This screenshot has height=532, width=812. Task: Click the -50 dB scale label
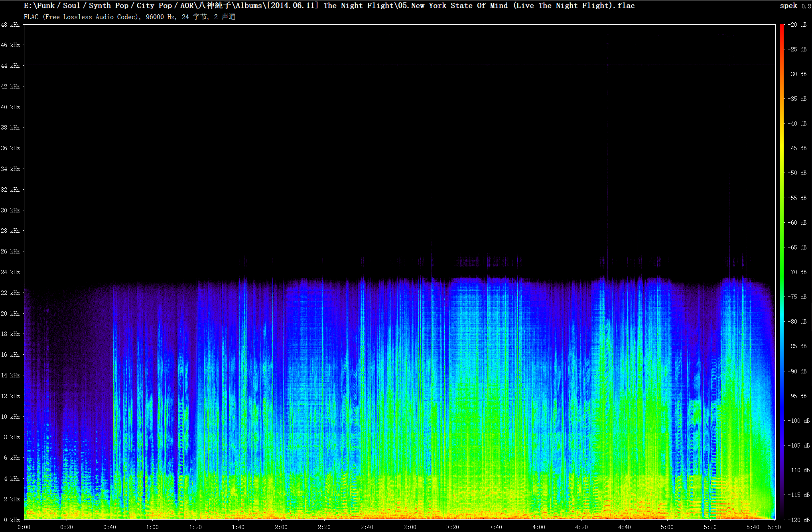[x=797, y=173]
